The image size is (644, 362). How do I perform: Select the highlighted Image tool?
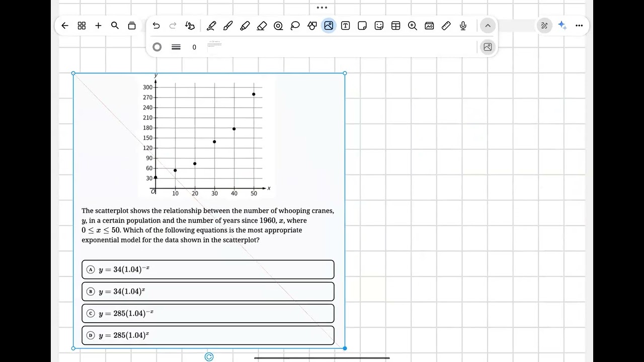pyautogui.click(x=329, y=26)
